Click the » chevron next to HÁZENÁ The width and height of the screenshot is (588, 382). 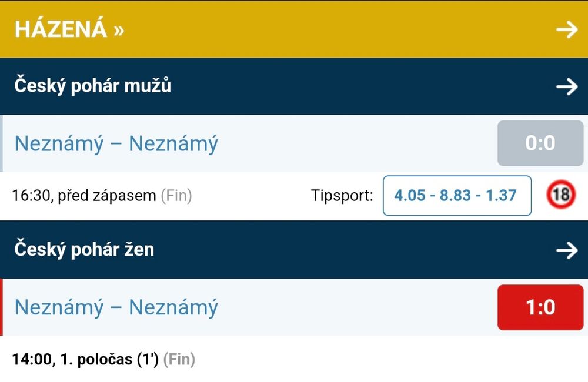click(119, 29)
